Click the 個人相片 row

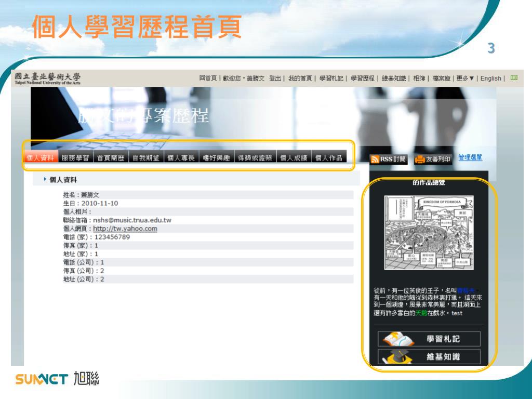tap(208, 212)
